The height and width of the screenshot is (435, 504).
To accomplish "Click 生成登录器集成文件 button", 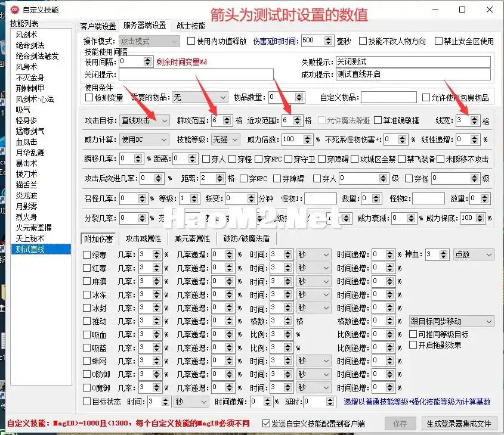I will [459, 424].
